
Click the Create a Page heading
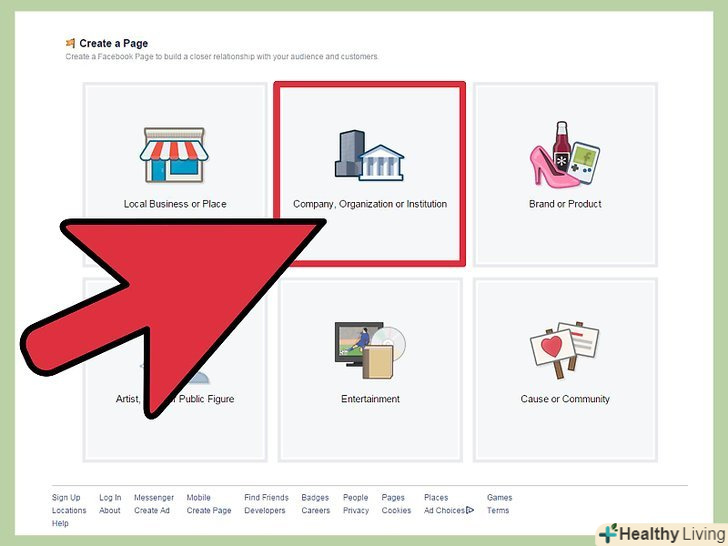(114, 43)
